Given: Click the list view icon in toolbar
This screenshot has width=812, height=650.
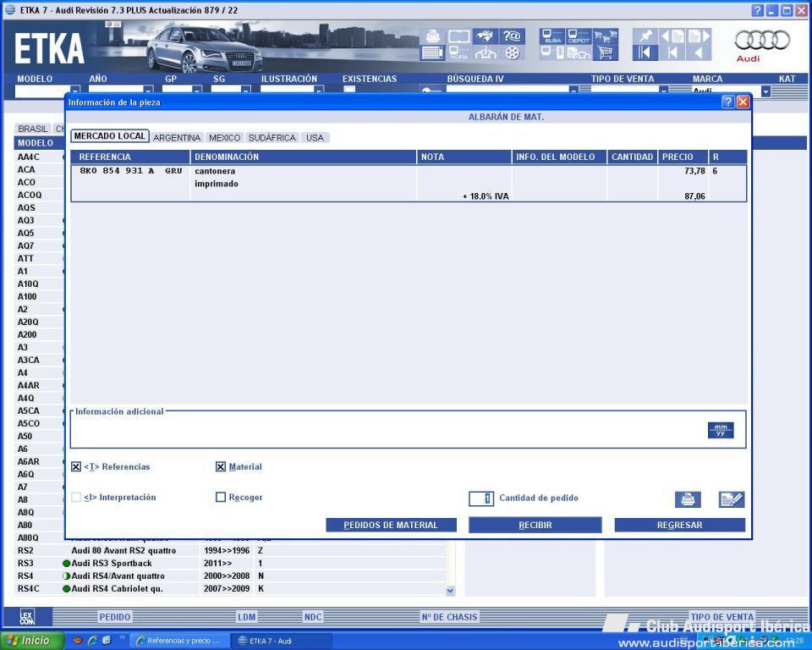Looking at the screenshot, I should tap(432, 52).
